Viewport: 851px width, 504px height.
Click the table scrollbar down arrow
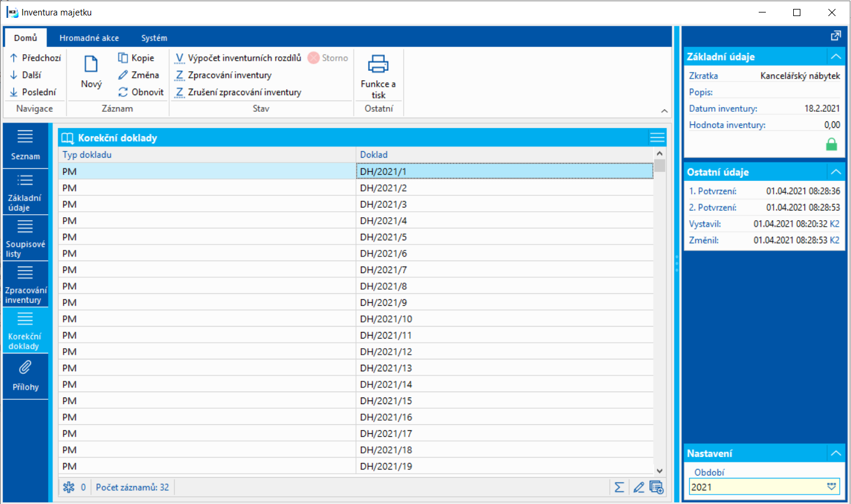[660, 470]
